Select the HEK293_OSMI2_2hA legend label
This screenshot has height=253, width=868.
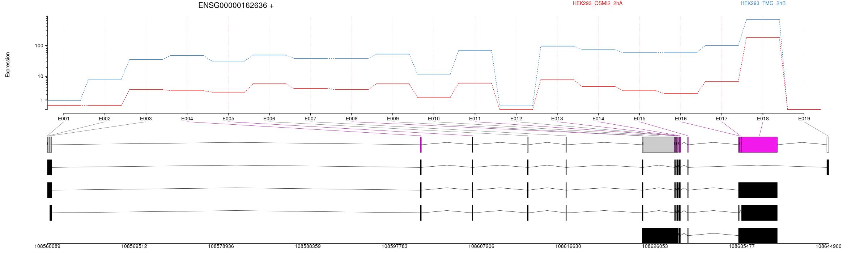pyautogui.click(x=597, y=3)
